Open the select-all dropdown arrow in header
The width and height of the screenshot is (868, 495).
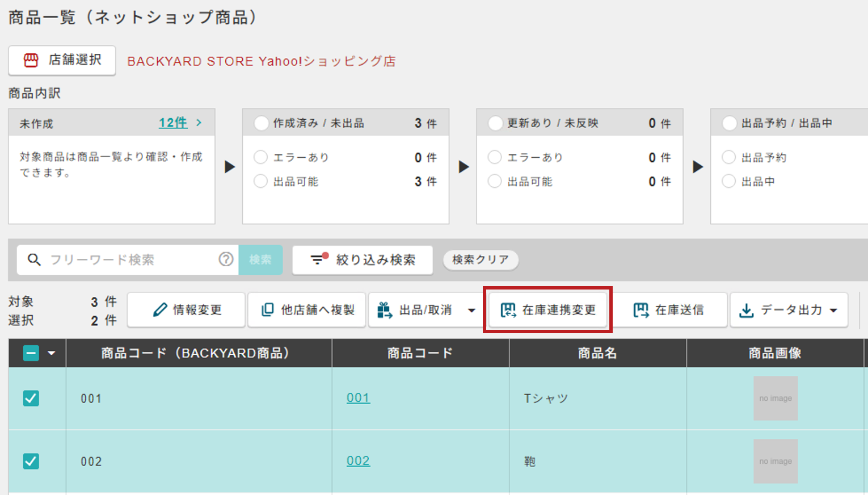[52, 353]
